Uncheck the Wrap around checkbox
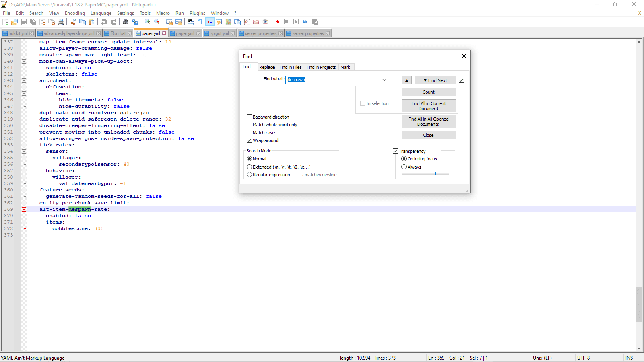 pyautogui.click(x=249, y=140)
